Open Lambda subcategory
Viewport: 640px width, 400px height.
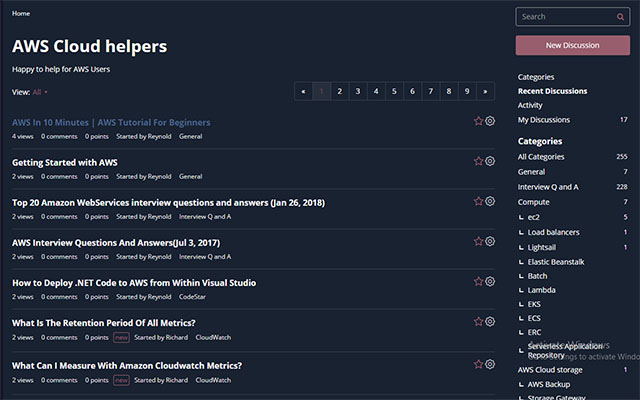click(541, 290)
